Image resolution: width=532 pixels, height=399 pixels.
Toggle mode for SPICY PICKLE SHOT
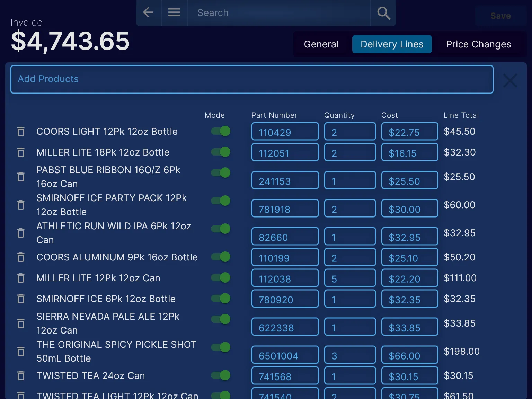pos(221,347)
